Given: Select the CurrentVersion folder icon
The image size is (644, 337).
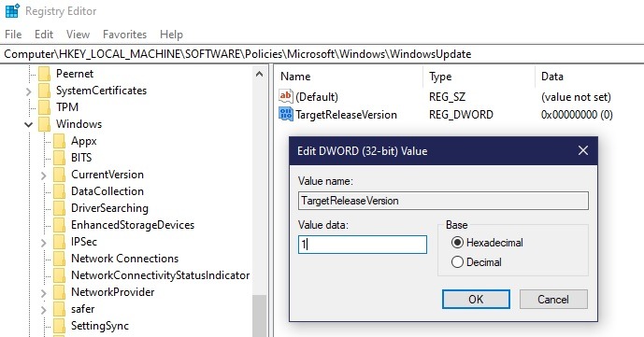Looking at the screenshot, I should (59, 175).
